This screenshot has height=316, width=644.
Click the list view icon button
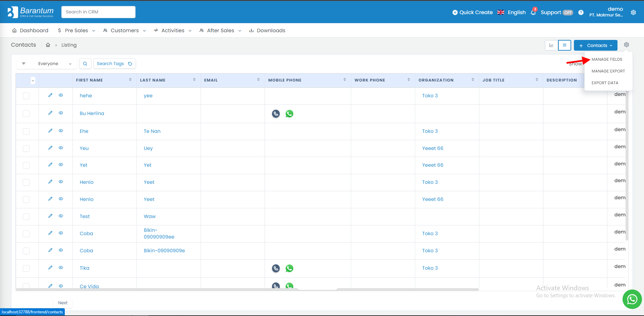565,45
